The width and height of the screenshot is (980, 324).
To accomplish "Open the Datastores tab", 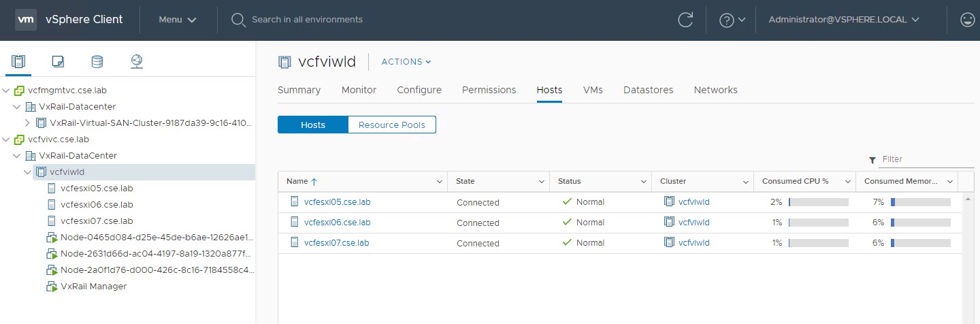I will point(648,90).
